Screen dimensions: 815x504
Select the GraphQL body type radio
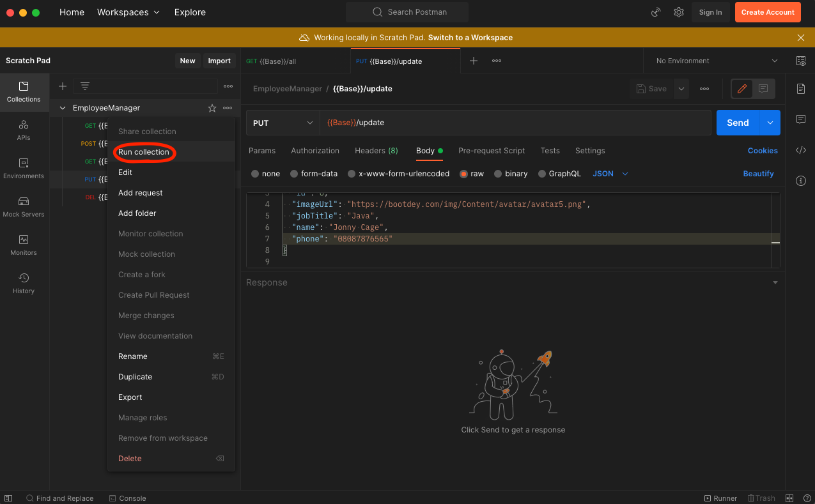coord(542,174)
